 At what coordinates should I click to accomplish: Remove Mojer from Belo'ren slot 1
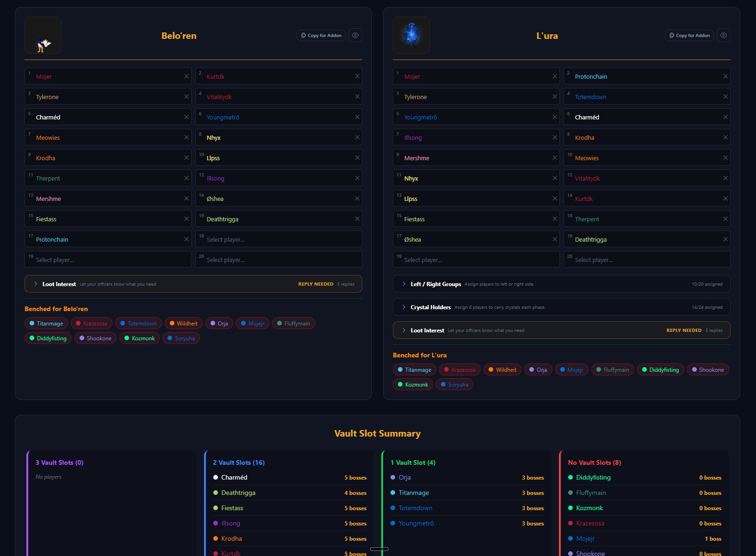pyautogui.click(x=186, y=76)
